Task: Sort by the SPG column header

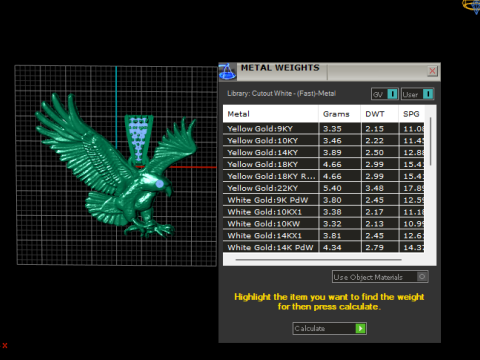Action: click(x=411, y=114)
